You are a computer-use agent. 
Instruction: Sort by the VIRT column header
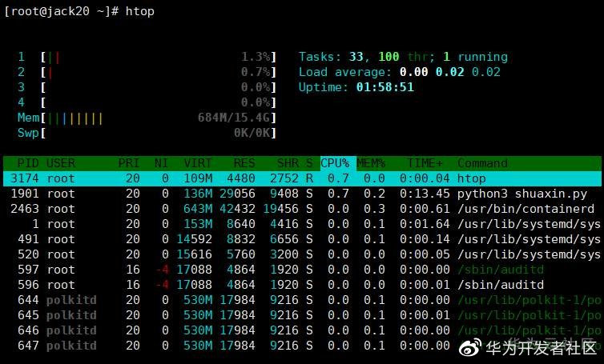point(197,163)
